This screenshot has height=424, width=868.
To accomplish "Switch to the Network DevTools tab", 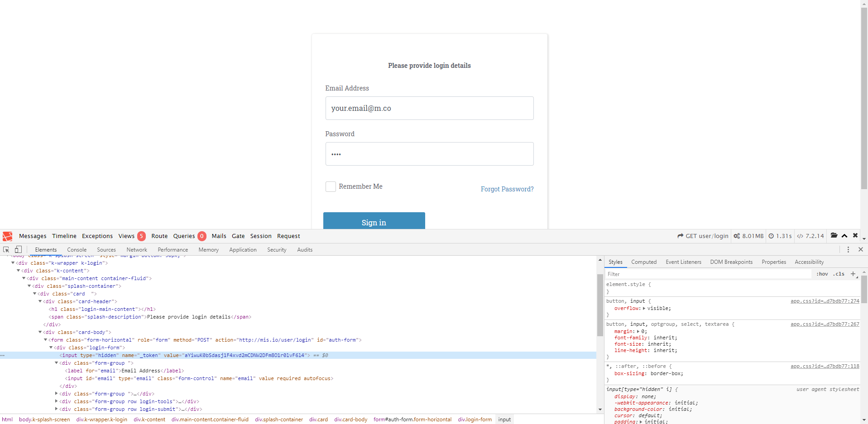I will point(137,250).
